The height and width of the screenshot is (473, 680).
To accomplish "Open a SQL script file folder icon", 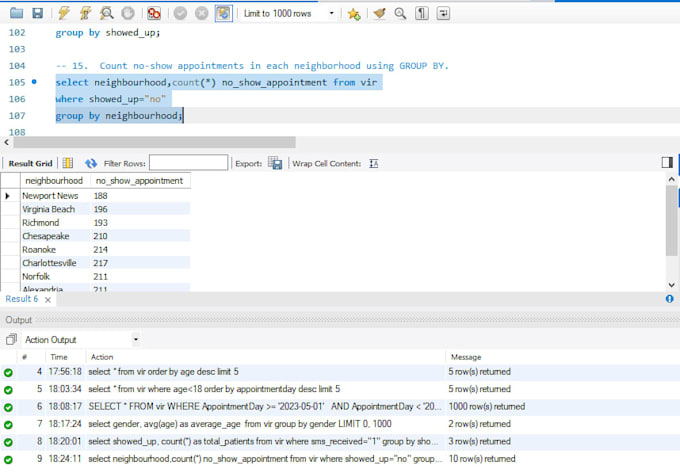I will pyautogui.click(x=16, y=13).
